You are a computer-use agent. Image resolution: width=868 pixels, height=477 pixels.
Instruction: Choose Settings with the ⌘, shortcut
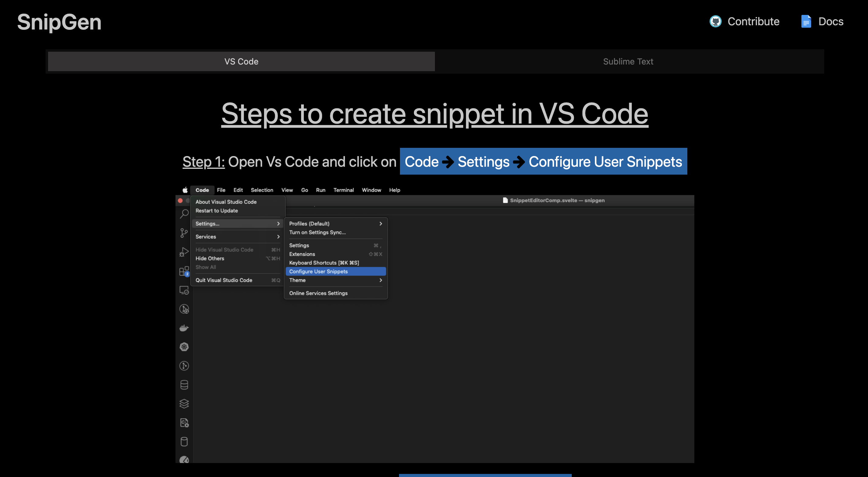pos(335,245)
